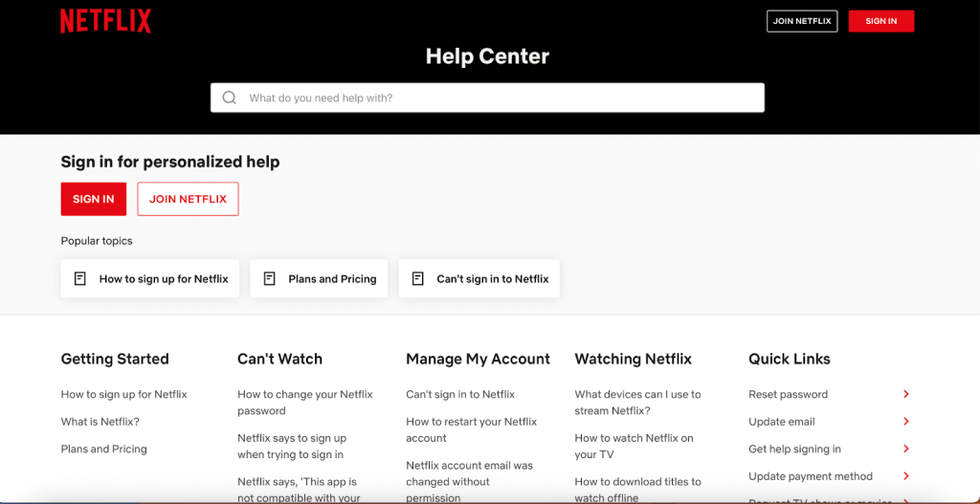
Task: Click the 'Can't Watch' section heading
Action: point(280,359)
